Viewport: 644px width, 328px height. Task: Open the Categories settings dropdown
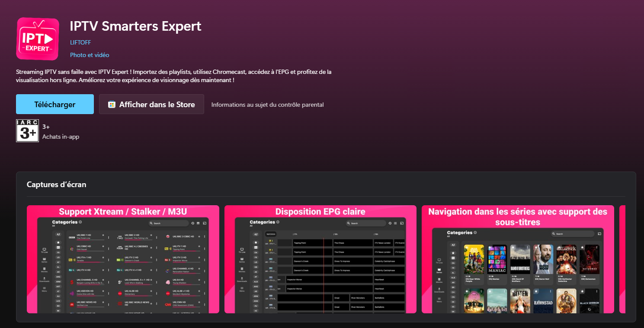click(x=80, y=222)
